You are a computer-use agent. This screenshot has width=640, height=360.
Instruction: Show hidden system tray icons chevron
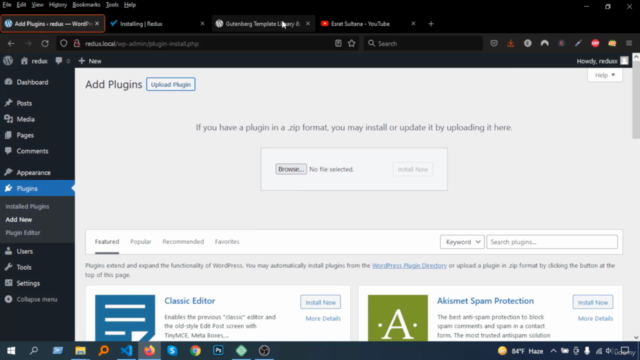point(553,351)
